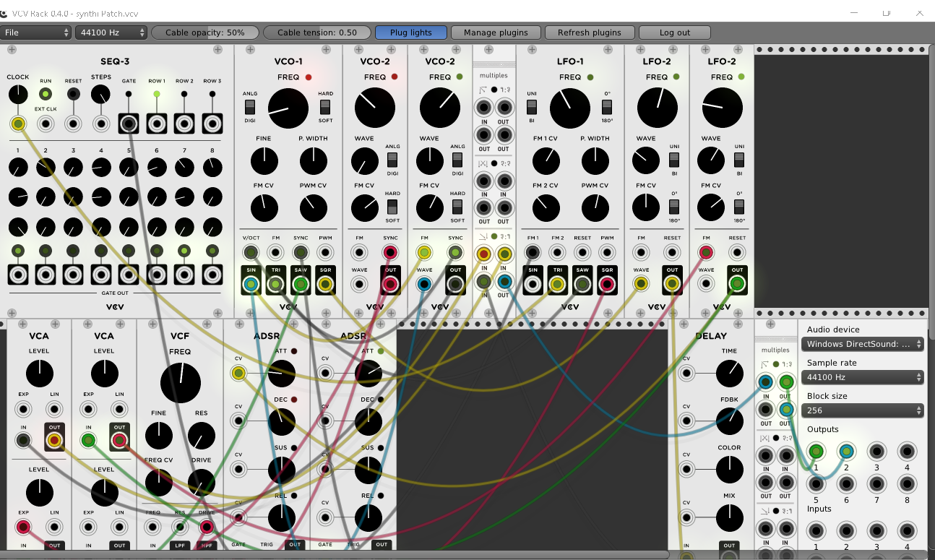Click the Cable tension slider
935x560 pixels.
317,33
